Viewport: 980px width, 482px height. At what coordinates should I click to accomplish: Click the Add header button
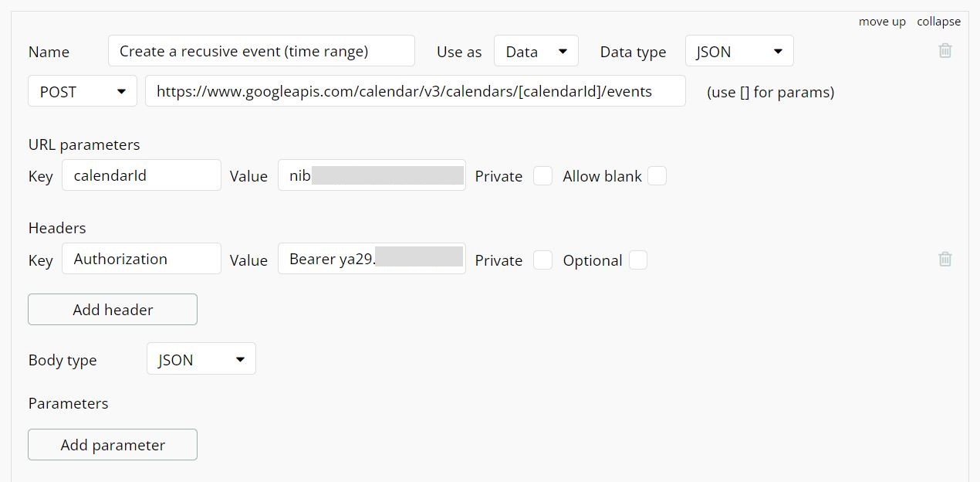tap(113, 310)
